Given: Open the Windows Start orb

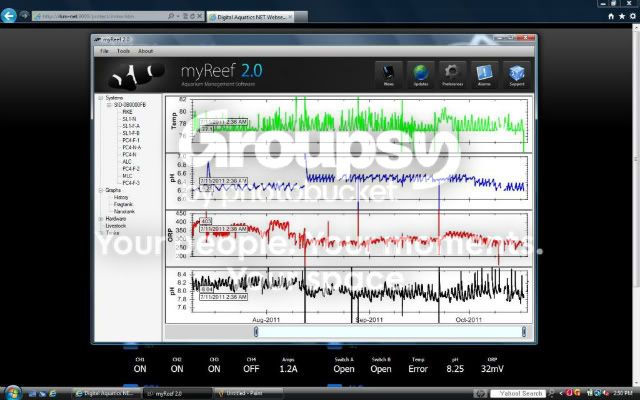Looking at the screenshot, I should [12, 393].
